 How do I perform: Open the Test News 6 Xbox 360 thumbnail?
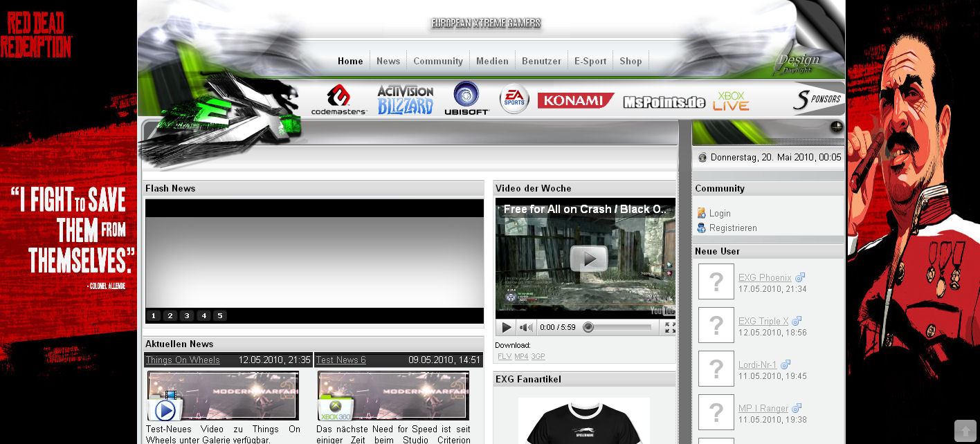(393, 396)
